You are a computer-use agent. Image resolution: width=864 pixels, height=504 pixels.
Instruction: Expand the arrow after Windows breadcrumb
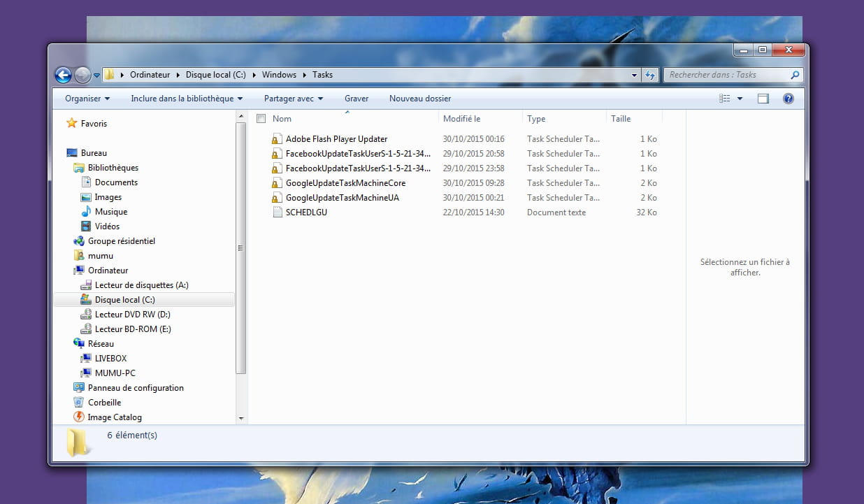305,75
